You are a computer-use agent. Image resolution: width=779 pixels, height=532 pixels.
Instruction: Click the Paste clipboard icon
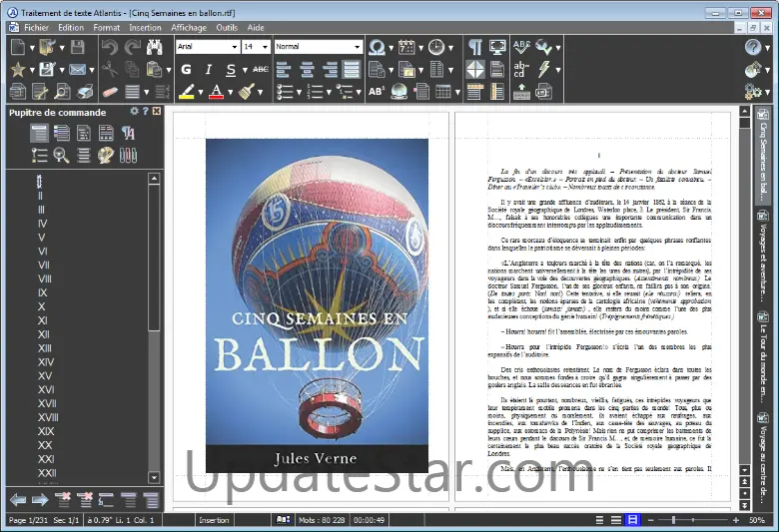154,70
